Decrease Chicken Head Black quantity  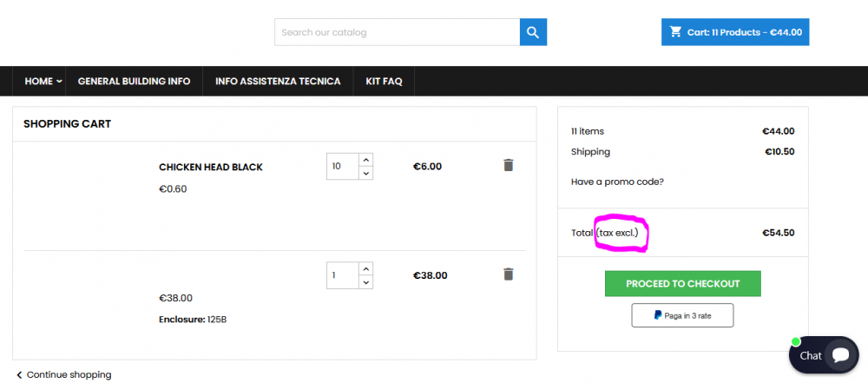(365, 174)
